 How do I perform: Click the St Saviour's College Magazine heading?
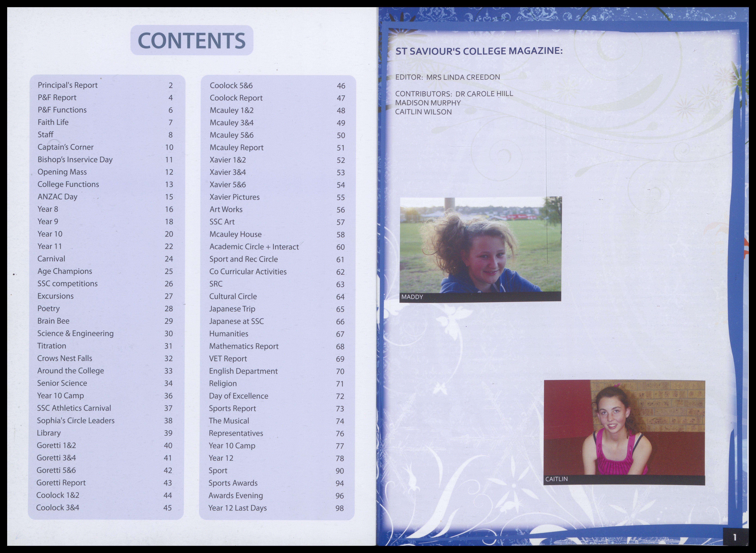[479, 51]
